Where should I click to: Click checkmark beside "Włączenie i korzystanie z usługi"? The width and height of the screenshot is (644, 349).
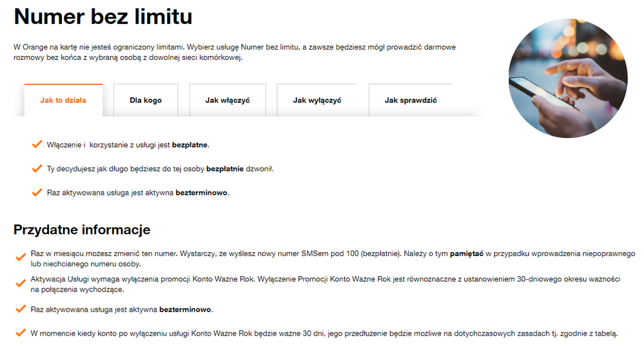(37, 145)
